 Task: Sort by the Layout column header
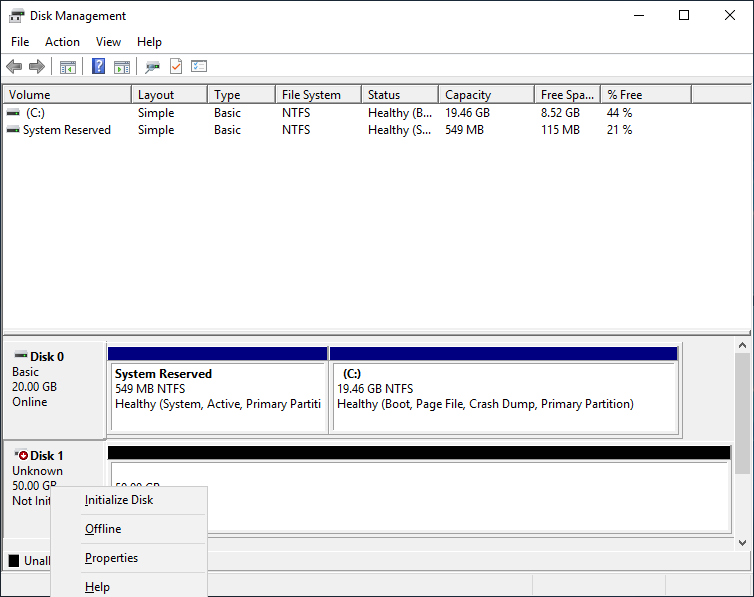(x=170, y=95)
